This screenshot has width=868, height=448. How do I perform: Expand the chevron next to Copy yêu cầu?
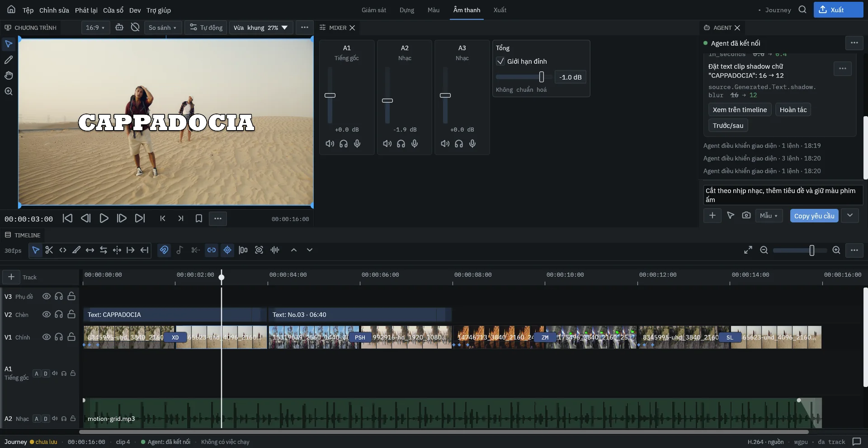click(x=850, y=216)
